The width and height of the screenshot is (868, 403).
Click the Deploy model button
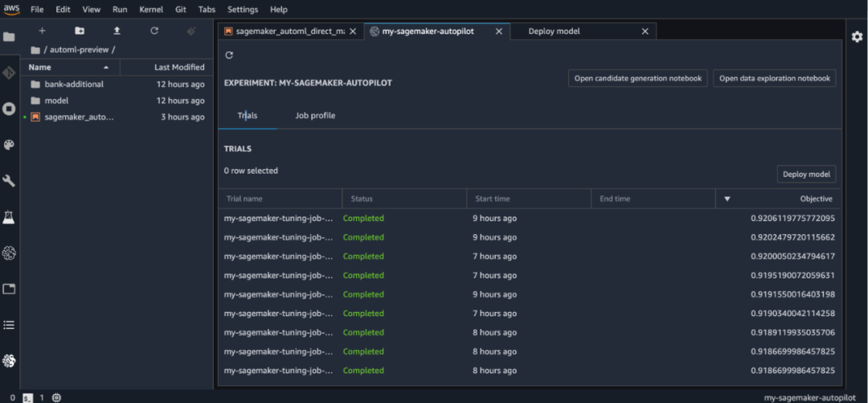pyautogui.click(x=807, y=174)
